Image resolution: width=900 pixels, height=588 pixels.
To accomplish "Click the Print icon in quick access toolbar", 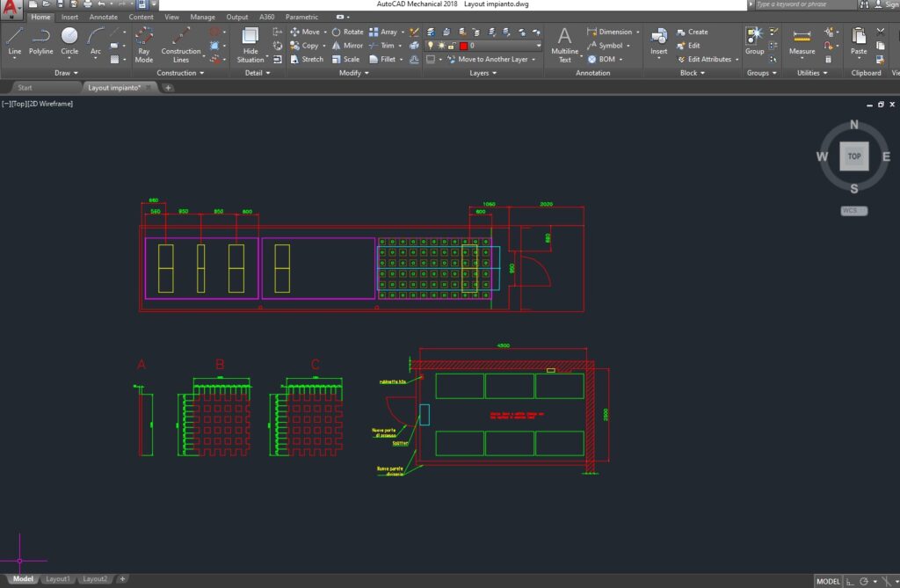I will pyautogui.click(x=87, y=4).
